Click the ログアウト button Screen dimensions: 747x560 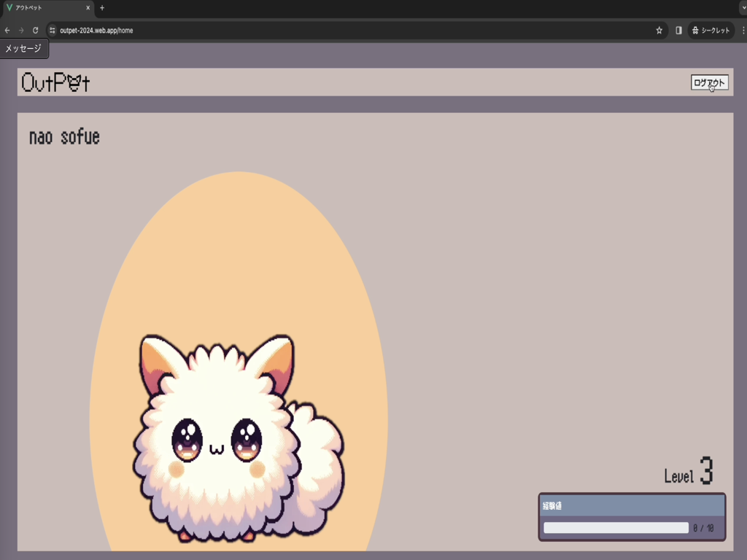coord(709,83)
